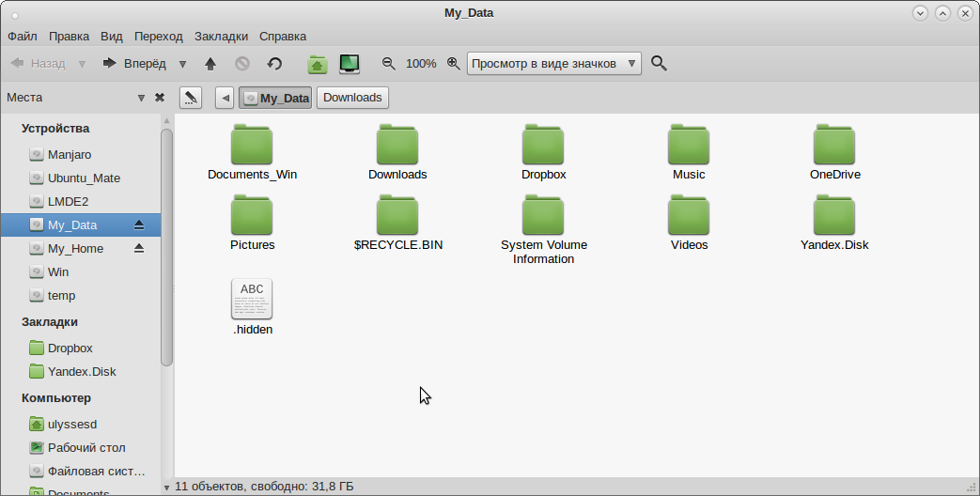The height and width of the screenshot is (496, 980).
Task: Open file search with magnifier icon
Action: coord(659,63)
